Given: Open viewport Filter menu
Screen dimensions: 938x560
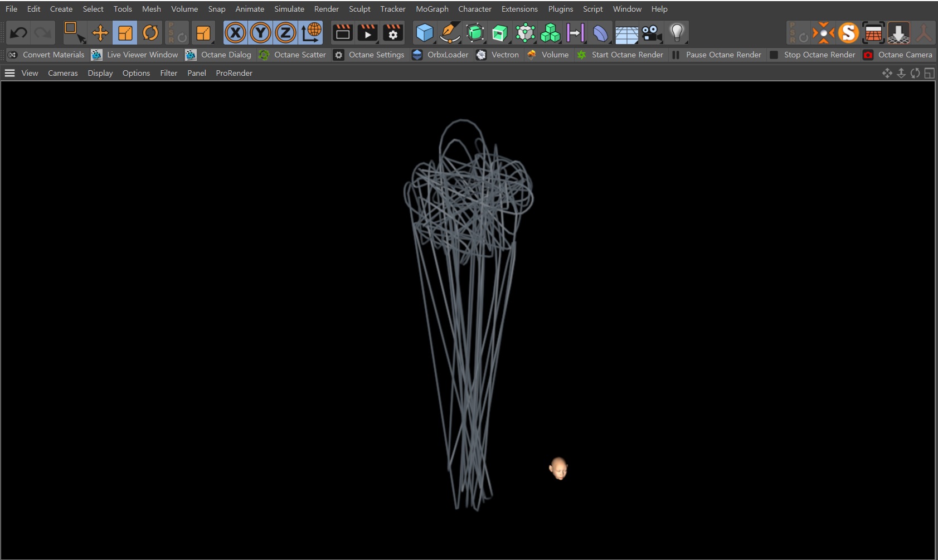Looking at the screenshot, I should pos(168,73).
